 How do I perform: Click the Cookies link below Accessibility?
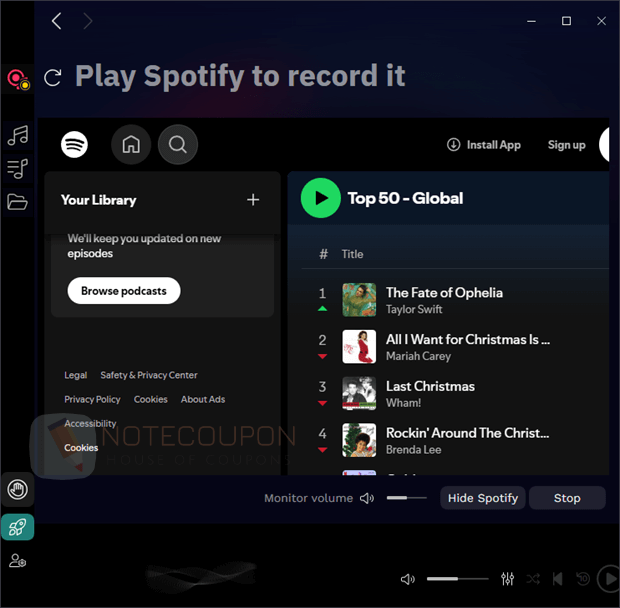click(81, 448)
